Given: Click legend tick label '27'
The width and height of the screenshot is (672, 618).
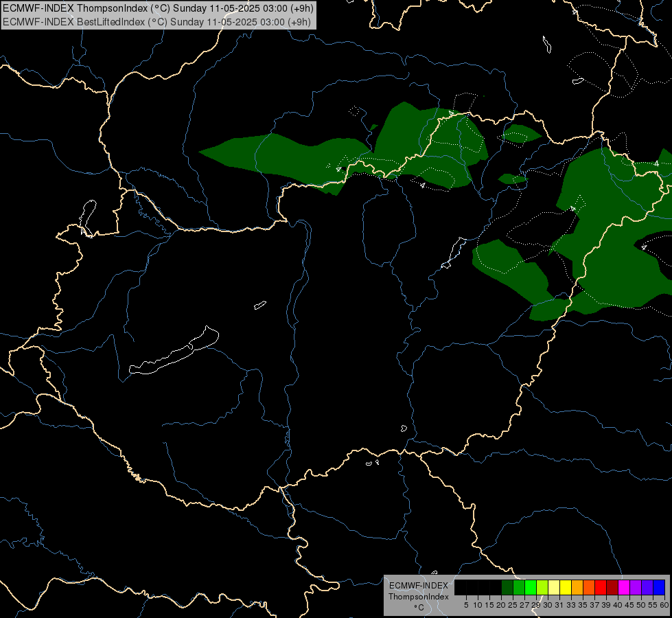Looking at the screenshot, I should click(524, 605).
